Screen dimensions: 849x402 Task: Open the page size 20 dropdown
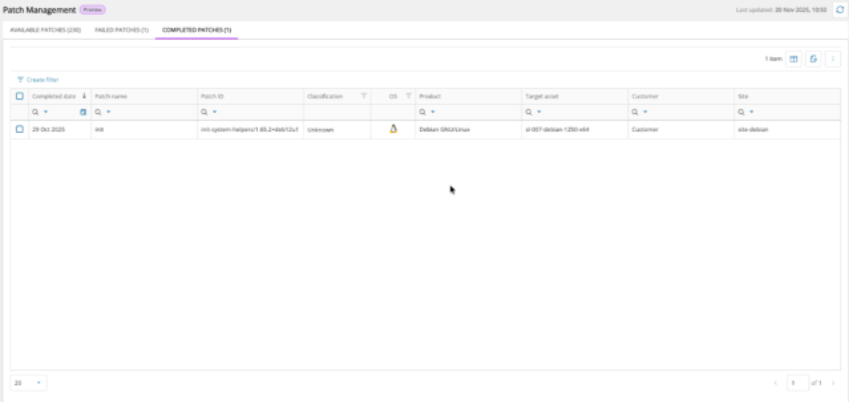[x=28, y=383]
